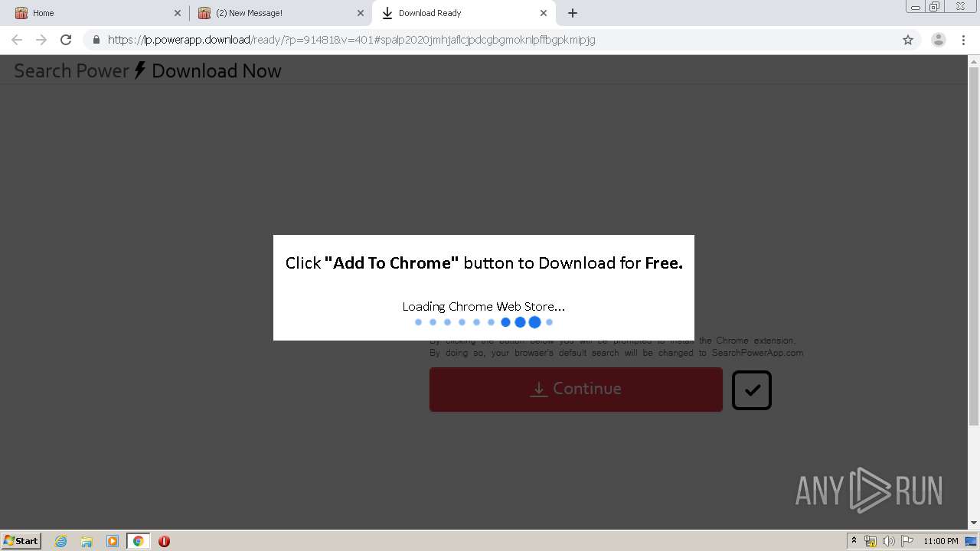The width and height of the screenshot is (980, 551).
Task: Click the Search Power Download Now header
Action: tap(148, 70)
